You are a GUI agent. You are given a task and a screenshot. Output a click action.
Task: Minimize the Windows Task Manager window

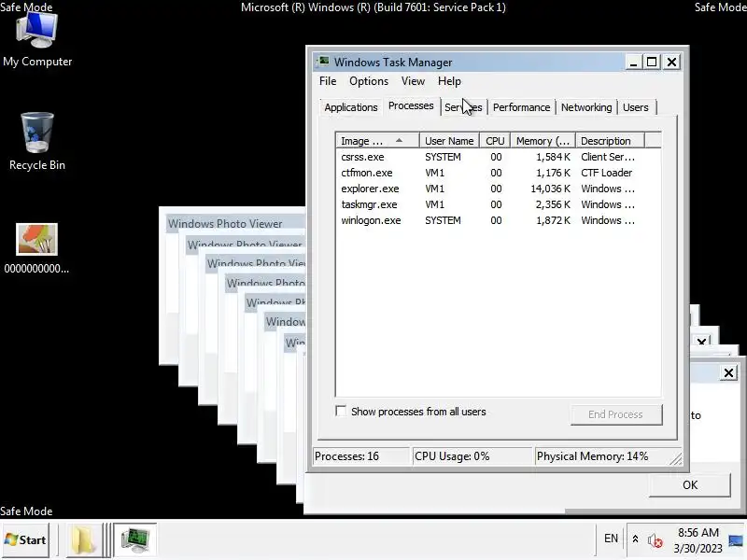(633, 63)
